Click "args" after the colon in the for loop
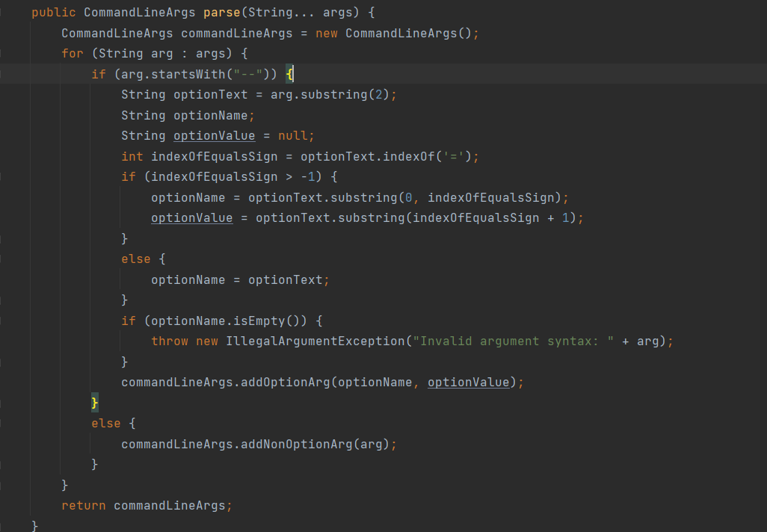 (210, 53)
